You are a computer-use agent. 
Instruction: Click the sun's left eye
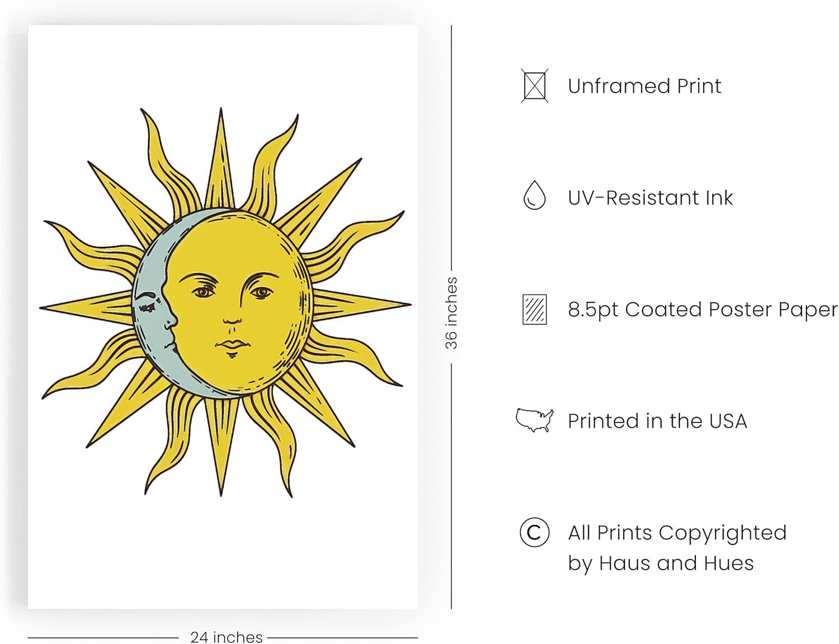(203, 291)
